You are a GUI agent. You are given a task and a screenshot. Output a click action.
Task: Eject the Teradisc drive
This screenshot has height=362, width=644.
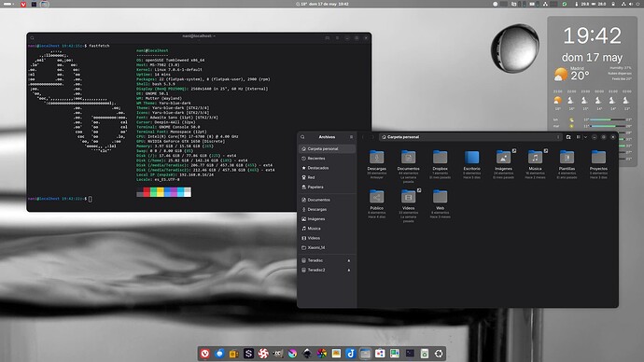349,260
